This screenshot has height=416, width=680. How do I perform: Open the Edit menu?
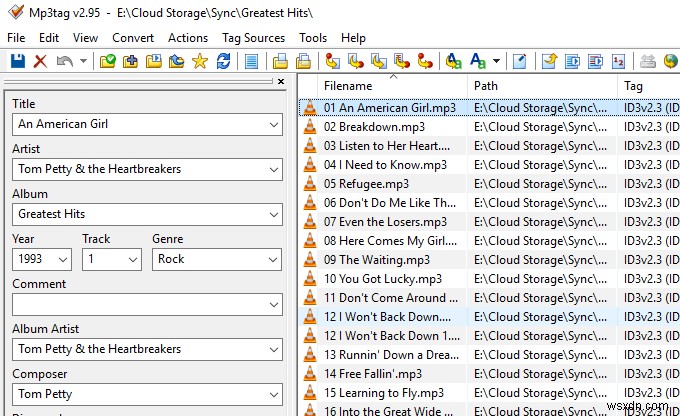(49, 38)
